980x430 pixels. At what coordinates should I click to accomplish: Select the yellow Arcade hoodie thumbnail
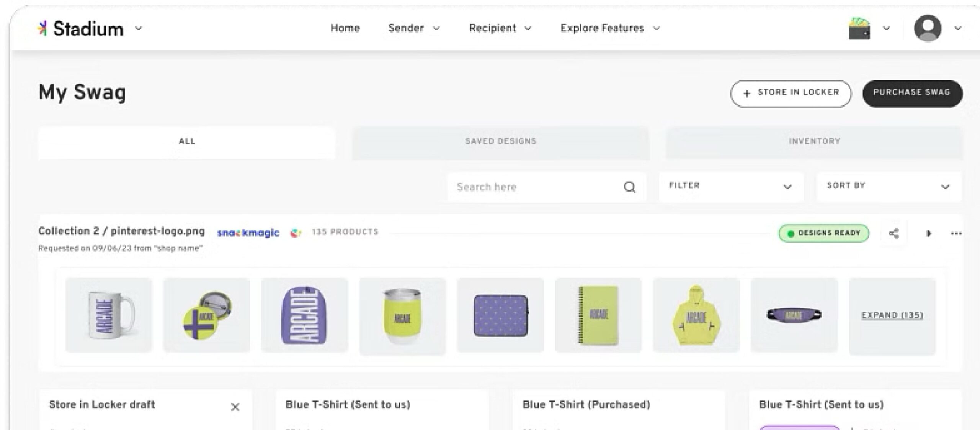696,315
